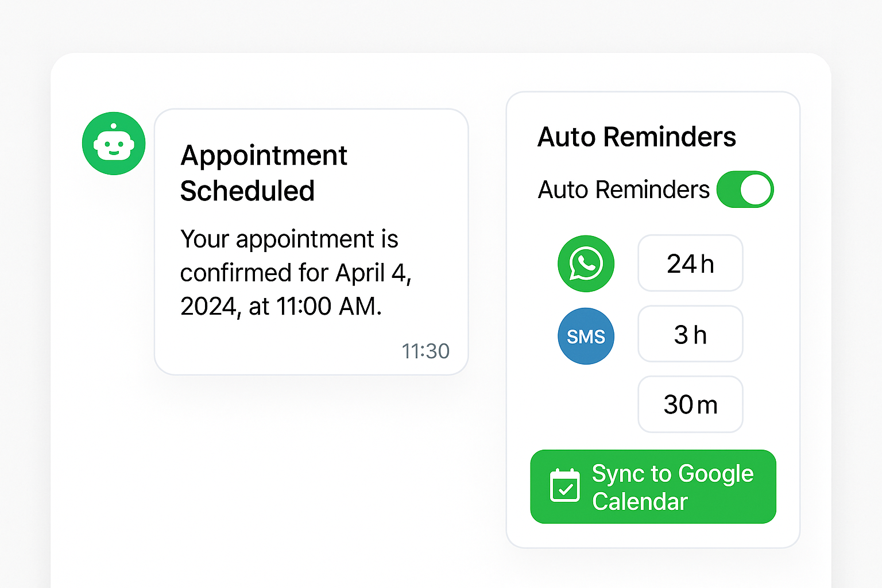Image resolution: width=882 pixels, height=588 pixels.
Task: Select the 30 m reminder chip
Action: [x=690, y=404]
